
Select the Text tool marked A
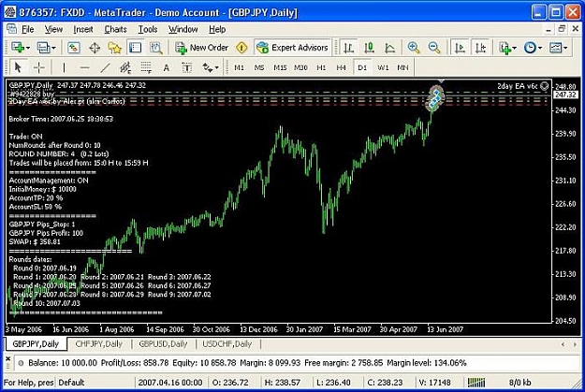[167, 68]
